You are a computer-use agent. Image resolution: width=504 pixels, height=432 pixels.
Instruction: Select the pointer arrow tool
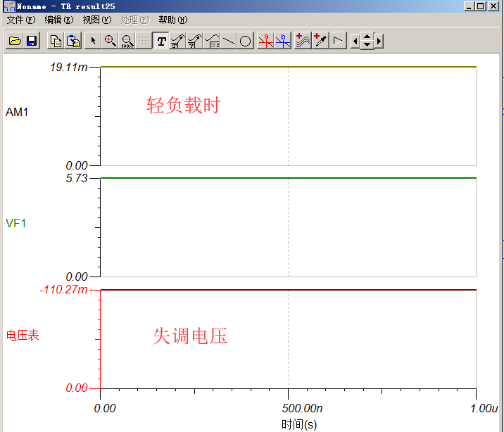click(x=94, y=42)
